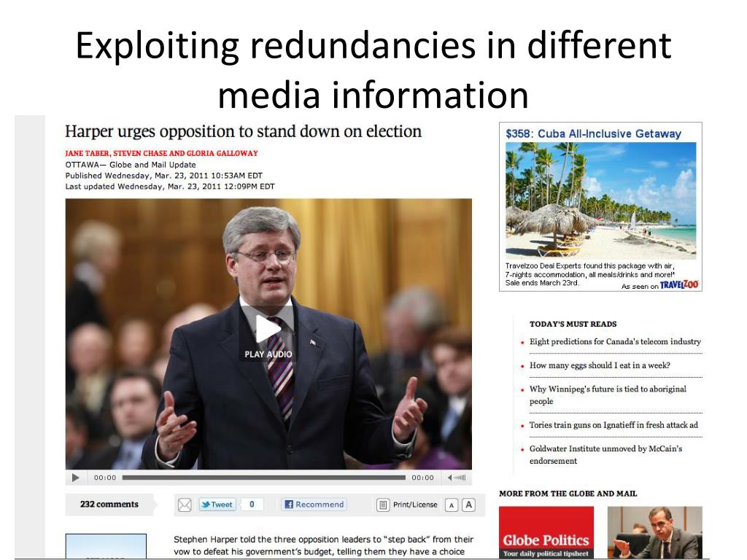The image size is (747, 560).
Task: Click the article headline about Harper
Action: coord(243,131)
